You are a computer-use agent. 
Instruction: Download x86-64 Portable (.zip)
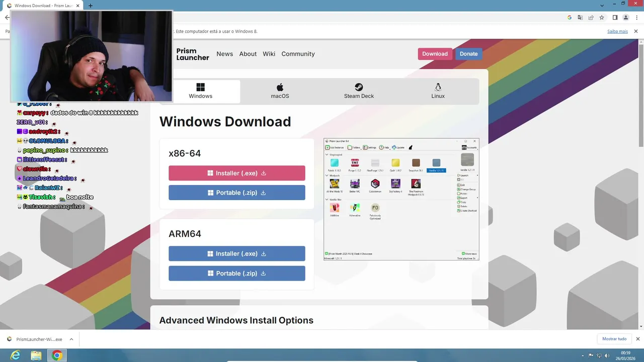(x=236, y=193)
